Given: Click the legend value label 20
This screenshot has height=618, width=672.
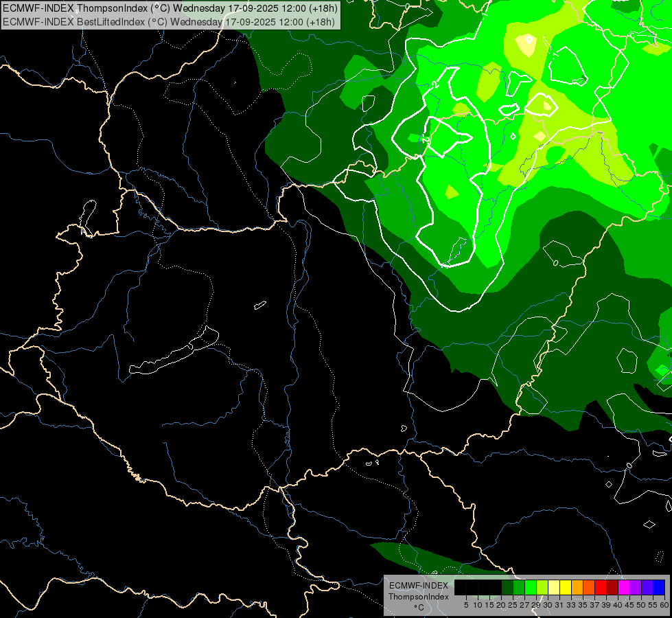Looking at the screenshot, I should click(x=502, y=605).
